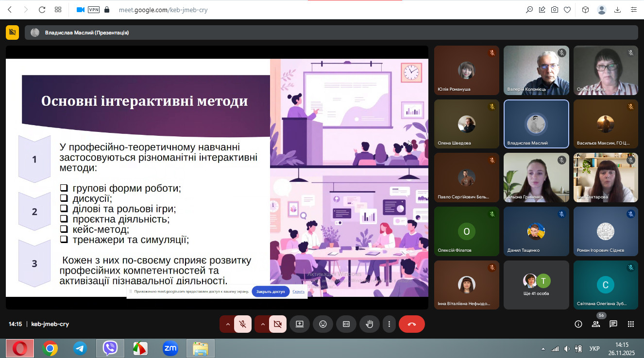Raise your hand in the meeting
Image resolution: width=644 pixels, height=358 pixels.
point(369,324)
